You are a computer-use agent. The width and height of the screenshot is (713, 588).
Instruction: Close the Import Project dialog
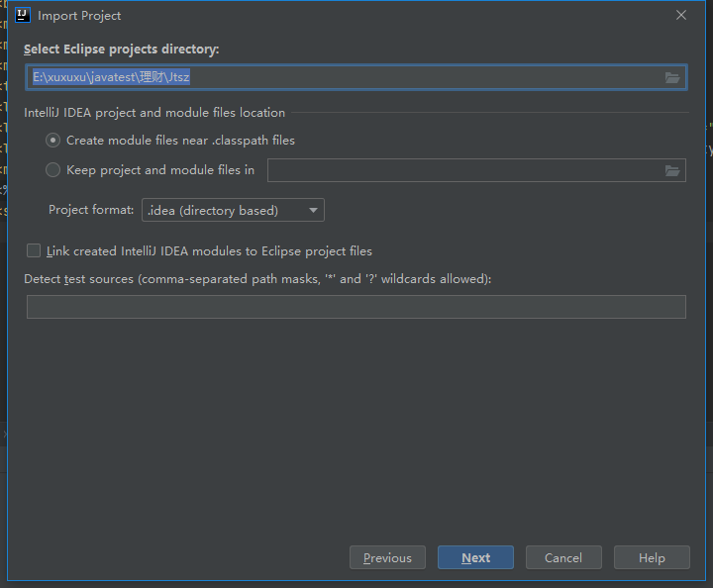tap(680, 15)
